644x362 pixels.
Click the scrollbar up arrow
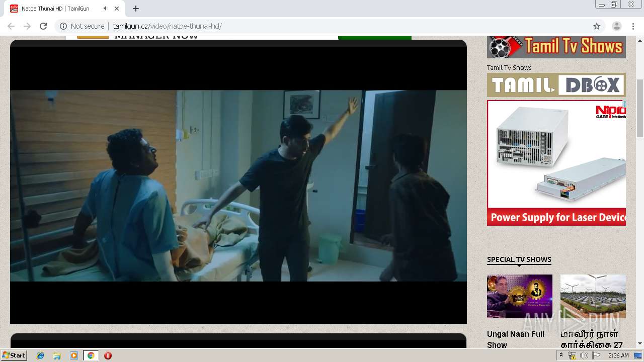pyautogui.click(x=640, y=40)
